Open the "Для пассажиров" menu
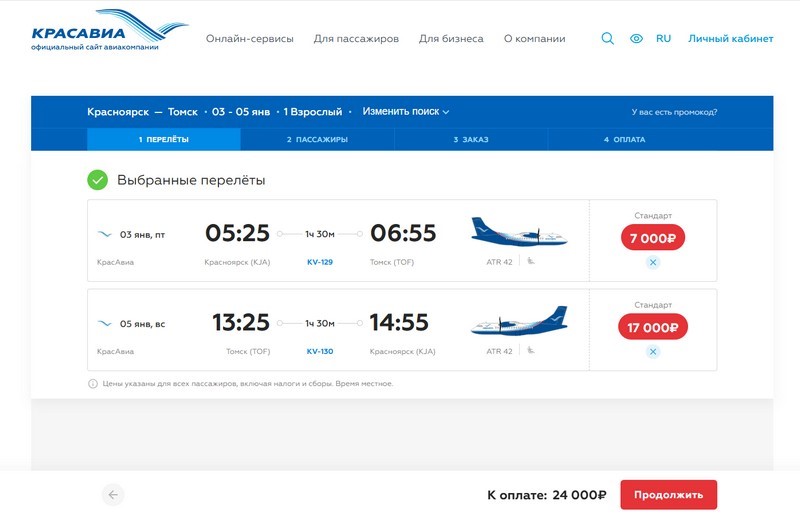Image resolution: width=800 pixels, height=519 pixels. coord(356,39)
